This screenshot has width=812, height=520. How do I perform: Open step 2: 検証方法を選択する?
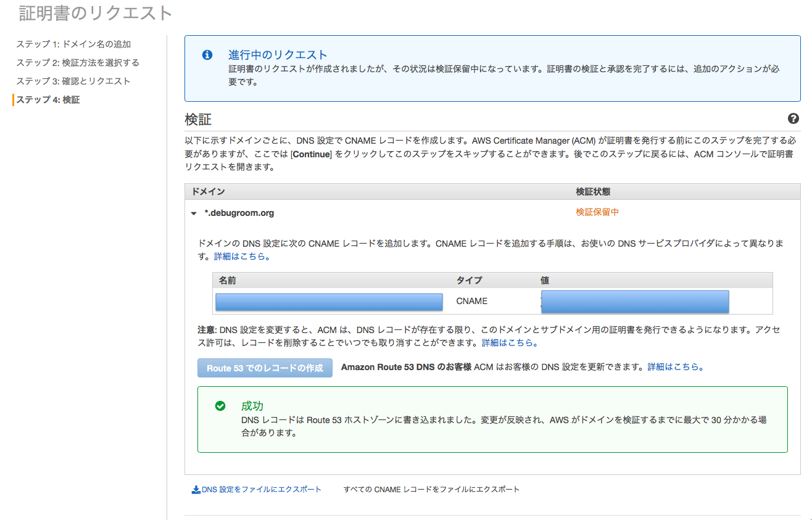pos(78,63)
